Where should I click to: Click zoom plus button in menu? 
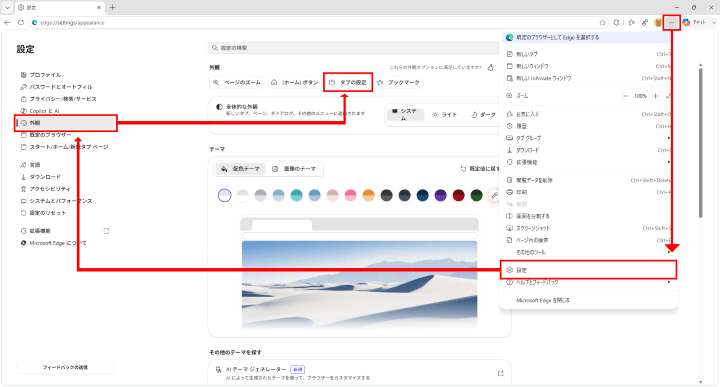656,96
